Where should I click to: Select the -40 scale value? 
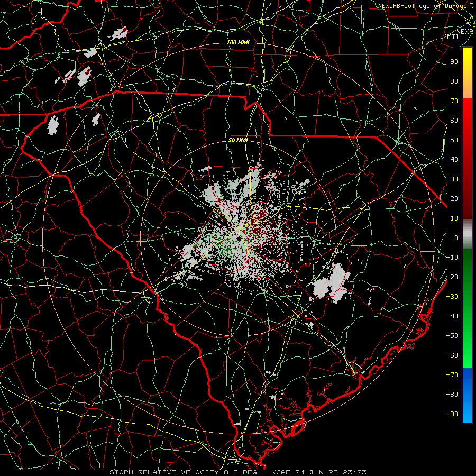tap(452, 316)
